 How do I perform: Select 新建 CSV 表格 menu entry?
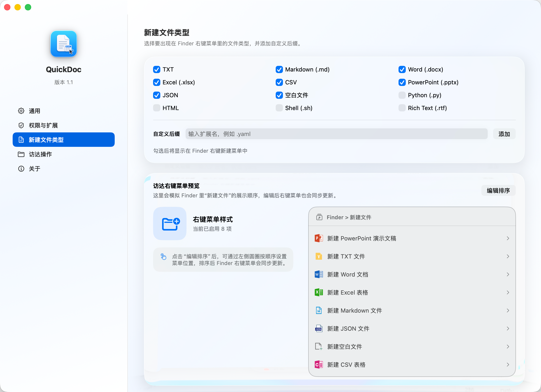[412, 364]
